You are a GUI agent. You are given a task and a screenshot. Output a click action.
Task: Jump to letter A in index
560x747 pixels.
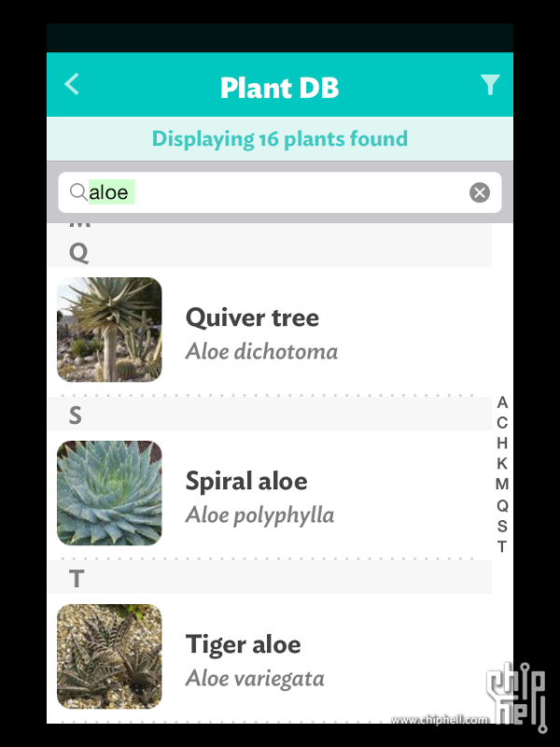click(502, 402)
